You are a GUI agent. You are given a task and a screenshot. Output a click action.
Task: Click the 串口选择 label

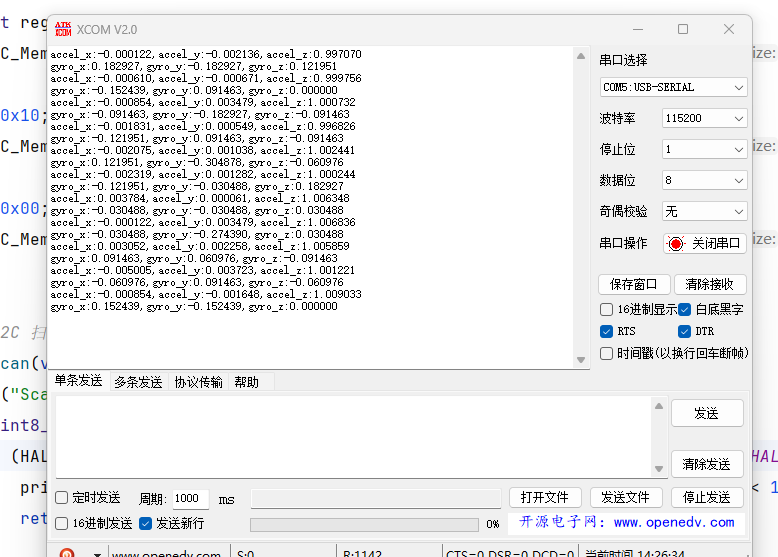623,60
